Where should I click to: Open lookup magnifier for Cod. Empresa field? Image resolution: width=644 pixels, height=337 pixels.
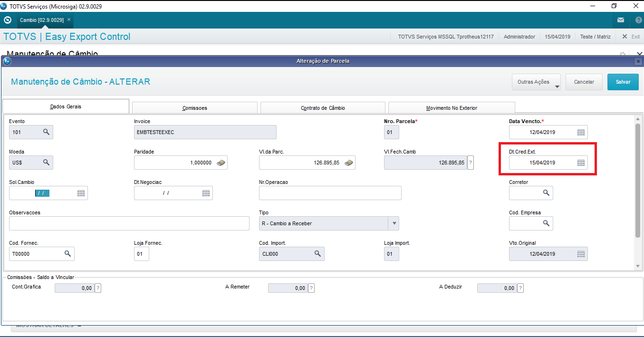coord(546,223)
